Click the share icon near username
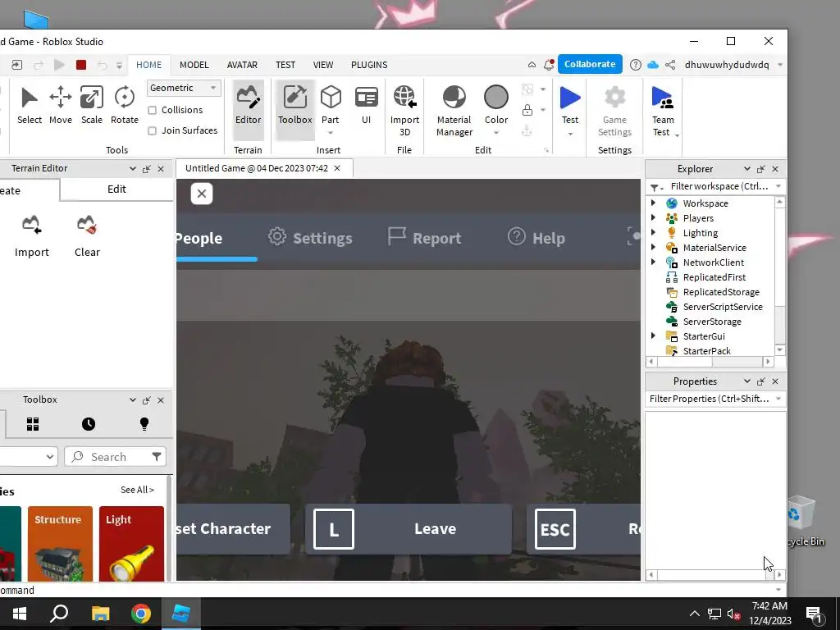 669,65
